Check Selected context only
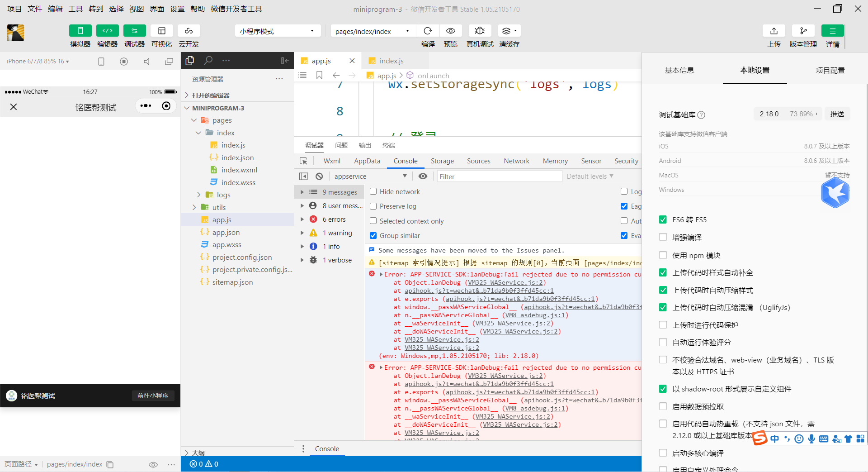Image resolution: width=868 pixels, height=472 pixels. (373, 221)
